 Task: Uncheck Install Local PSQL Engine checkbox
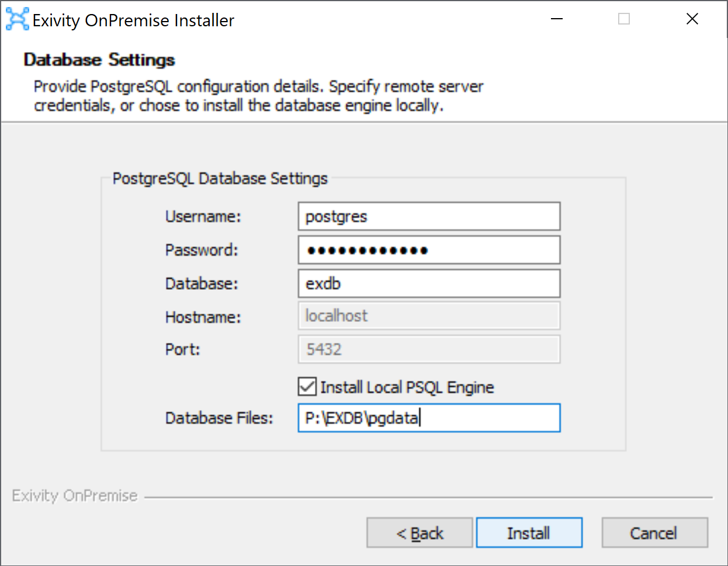[x=307, y=387]
